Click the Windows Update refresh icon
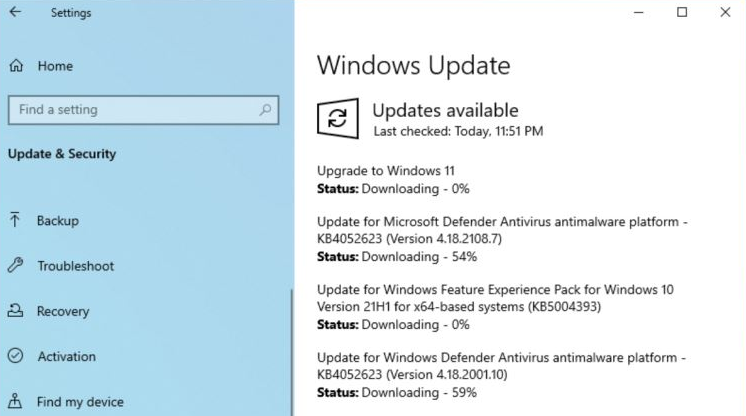The width and height of the screenshot is (746, 416). coord(338,118)
